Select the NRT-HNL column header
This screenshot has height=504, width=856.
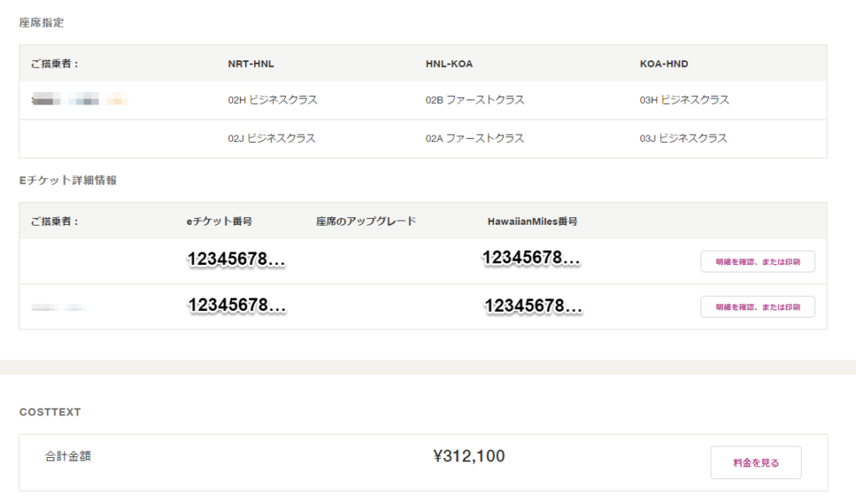tap(251, 64)
